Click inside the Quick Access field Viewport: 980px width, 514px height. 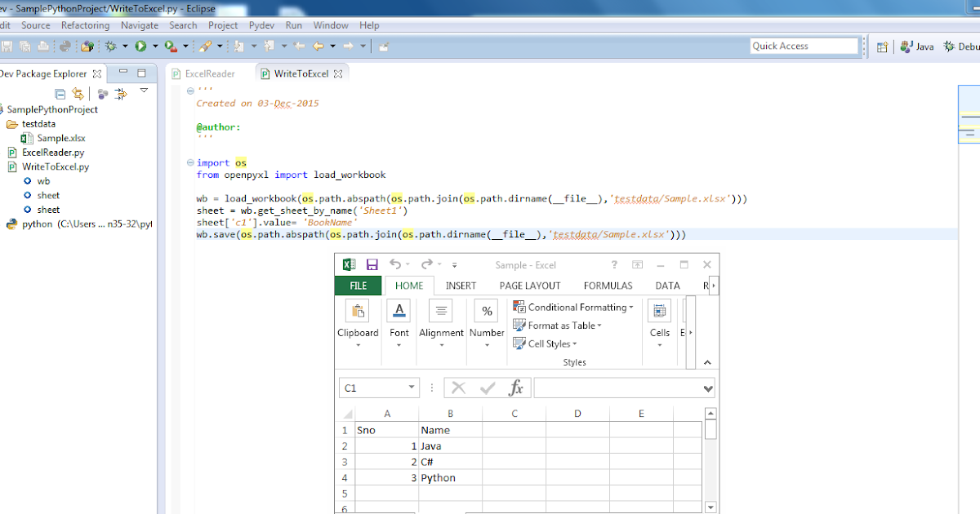click(804, 46)
